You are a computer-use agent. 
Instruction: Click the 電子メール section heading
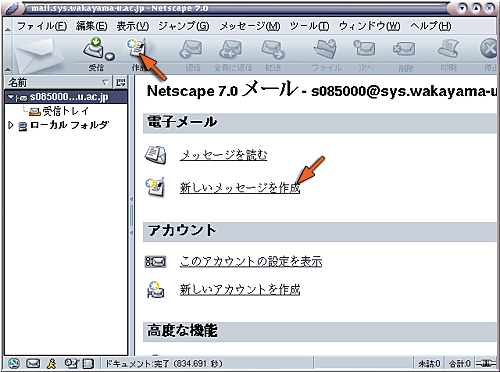(182, 122)
